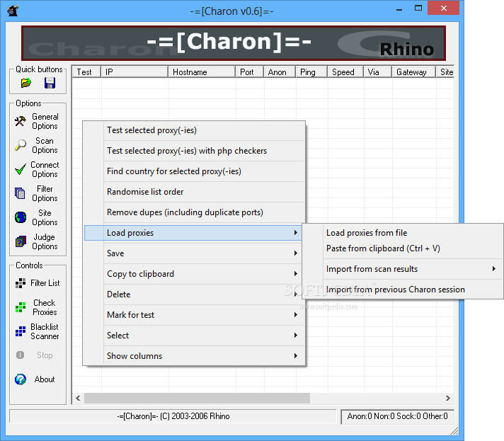Click the Via column header
Viewport: 504px width, 441px height.
378,72
